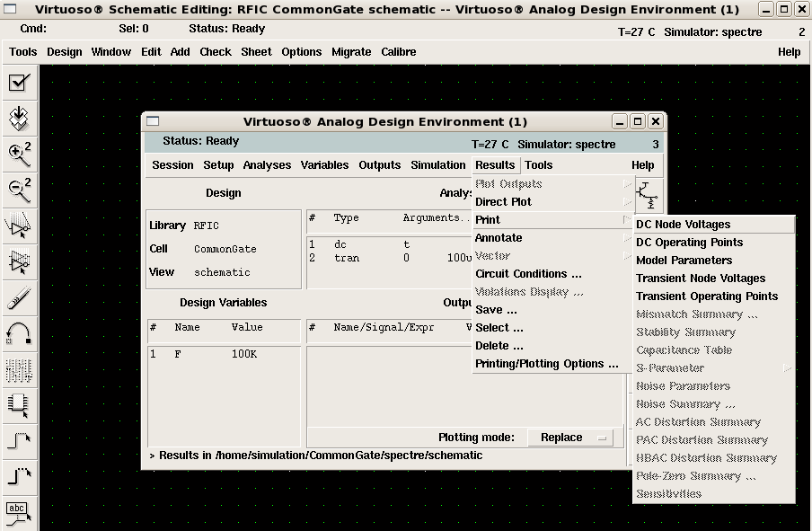Image resolution: width=812 pixels, height=531 pixels.
Task: Click the Zoom Out by 2 icon
Action: pyautogui.click(x=19, y=190)
